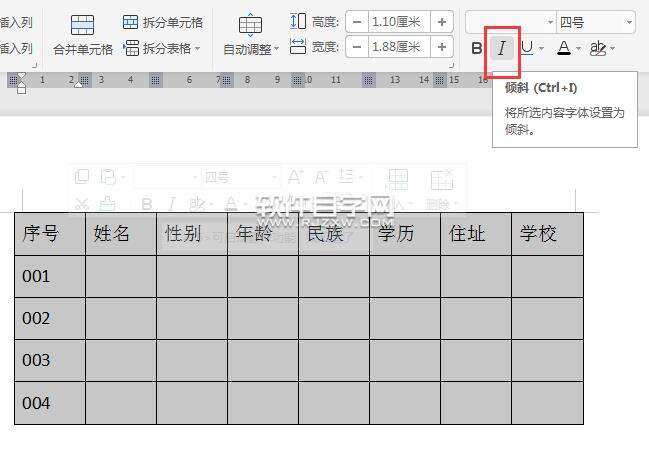This screenshot has height=466, width=649.
Task: Apply the font color A button
Action: click(564, 48)
